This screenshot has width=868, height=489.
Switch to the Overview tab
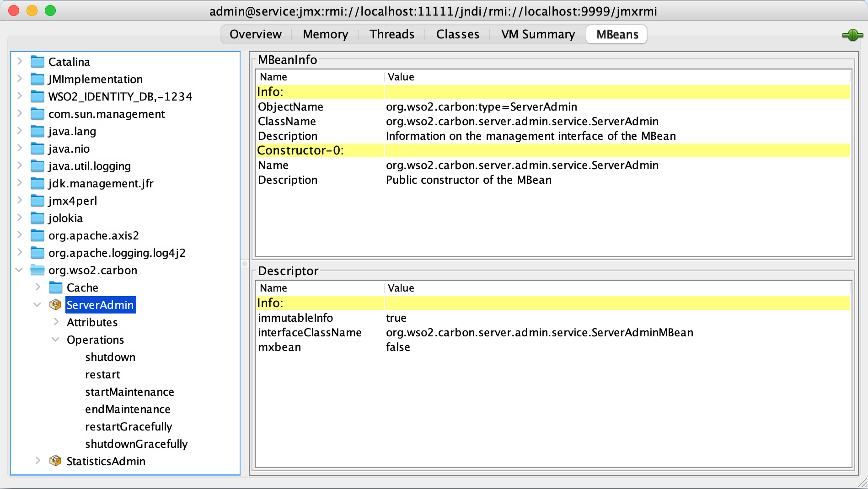pyautogui.click(x=256, y=34)
